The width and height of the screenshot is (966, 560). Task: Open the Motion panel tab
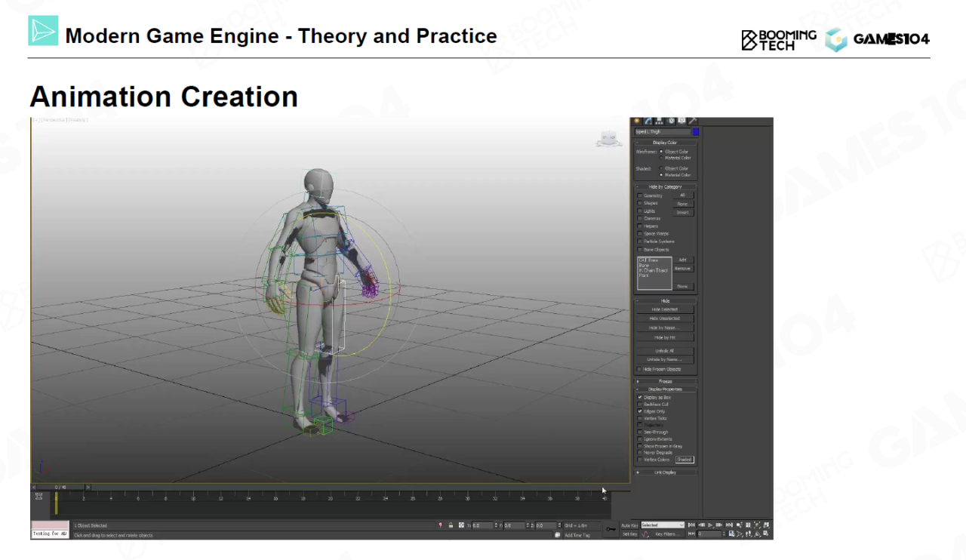coord(671,121)
